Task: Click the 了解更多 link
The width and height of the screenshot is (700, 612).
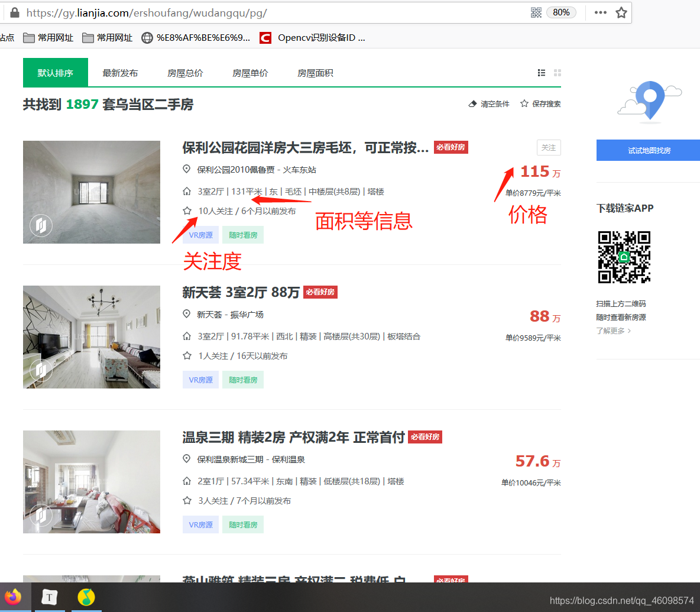Action: click(614, 331)
